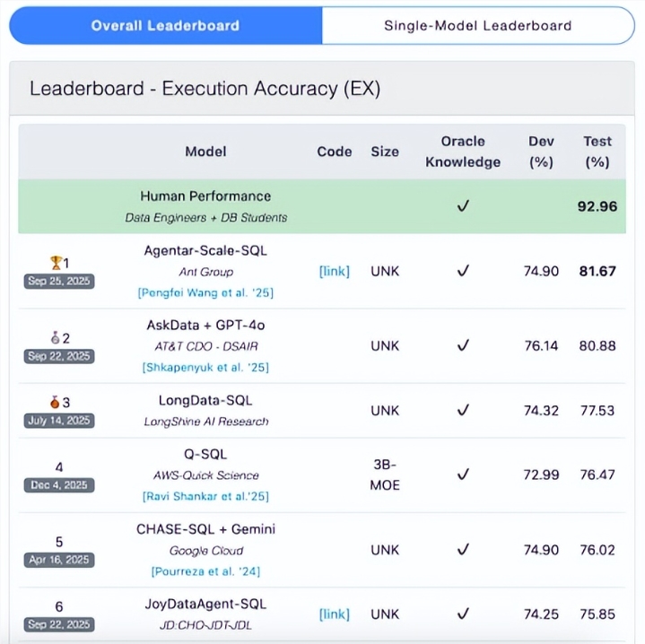645x644 pixels.
Task: Open the Ravi Shankar et al.'25 citation
Action: point(205,496)
